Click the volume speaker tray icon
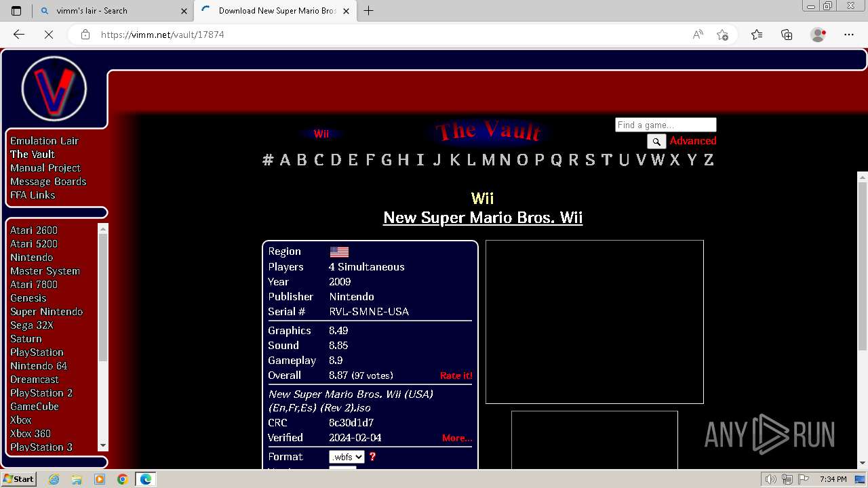 771,479
